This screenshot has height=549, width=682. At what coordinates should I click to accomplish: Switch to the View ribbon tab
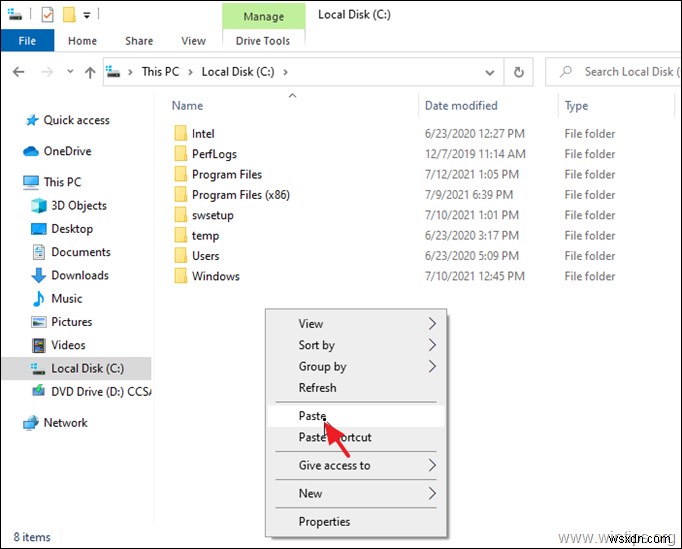tap(193, 41)
